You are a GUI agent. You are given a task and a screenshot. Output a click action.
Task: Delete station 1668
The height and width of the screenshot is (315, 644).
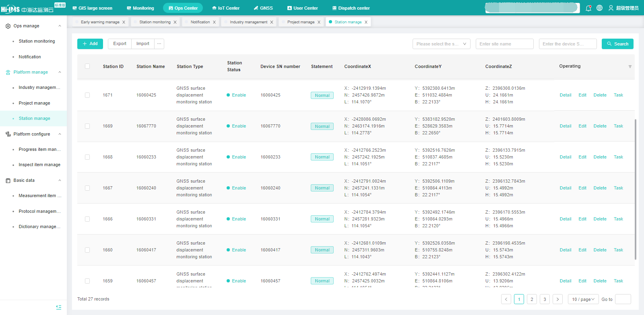(x=600, y=157)
